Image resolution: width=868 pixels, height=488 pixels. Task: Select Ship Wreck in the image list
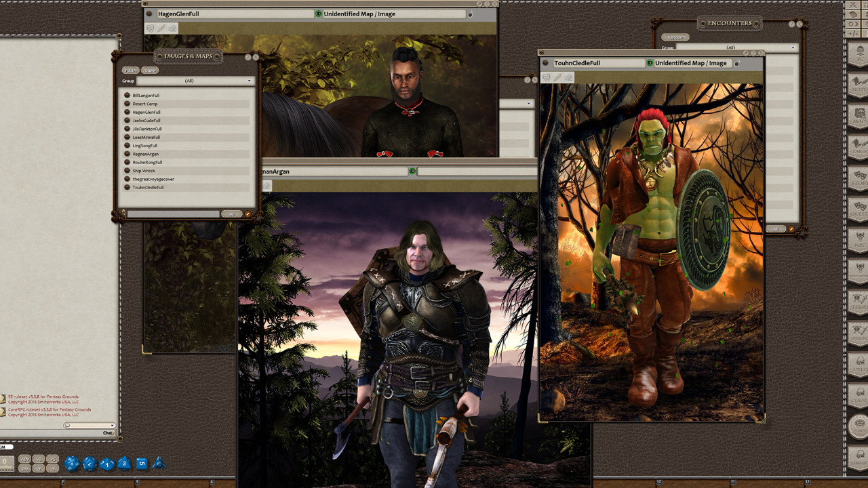pos(144,171)
